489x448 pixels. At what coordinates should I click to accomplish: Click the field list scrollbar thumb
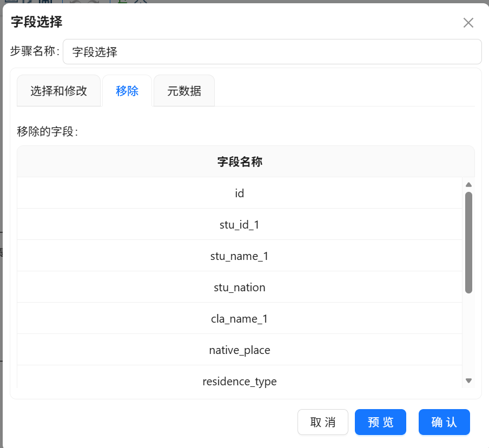468,243
